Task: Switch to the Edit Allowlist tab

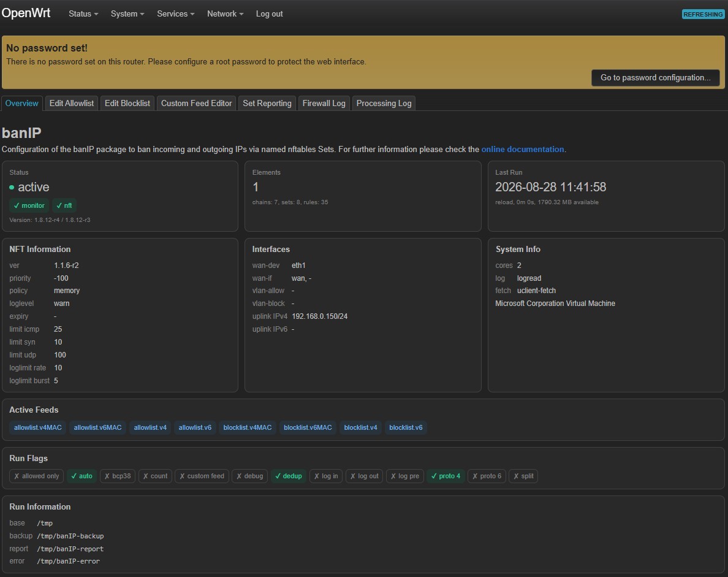Action: click(x=72, y=103)
